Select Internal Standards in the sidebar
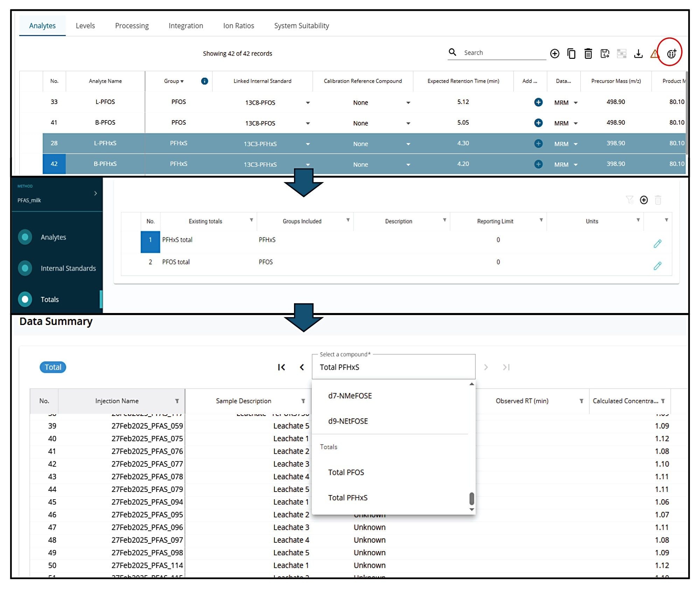Screen dimensions: 700x591 tap(25, 268)
